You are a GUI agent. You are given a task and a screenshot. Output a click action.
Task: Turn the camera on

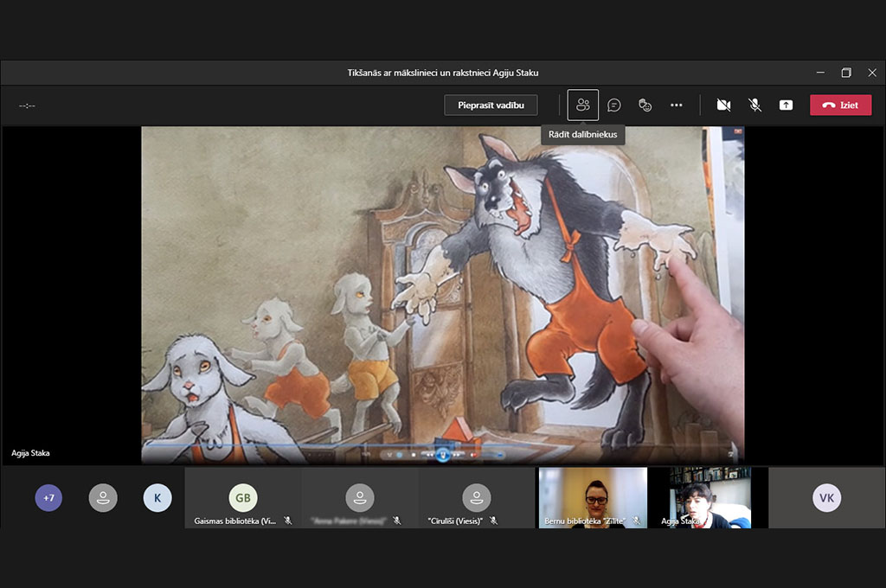pyautogui.click(x=724, y=105)
